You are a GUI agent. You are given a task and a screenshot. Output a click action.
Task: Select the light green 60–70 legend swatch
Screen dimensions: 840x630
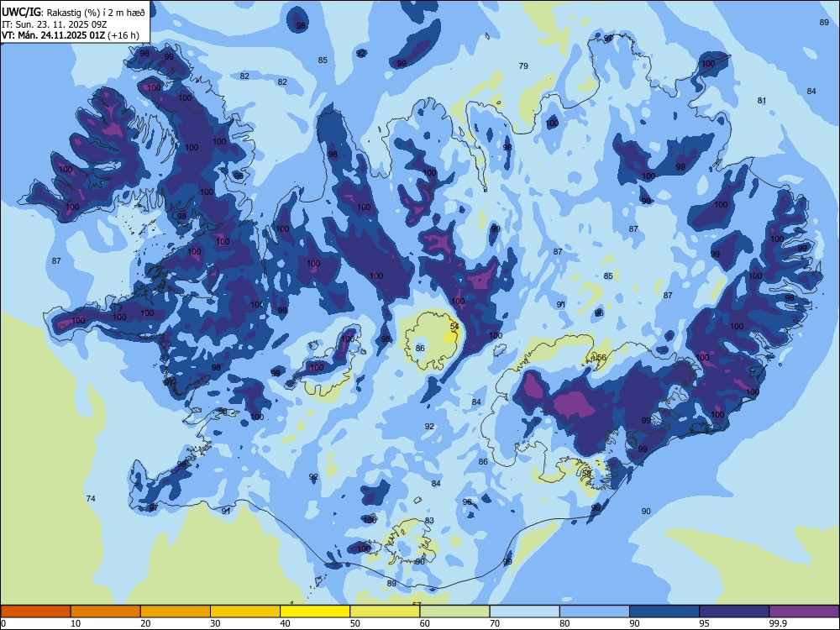tap(454, 612)
